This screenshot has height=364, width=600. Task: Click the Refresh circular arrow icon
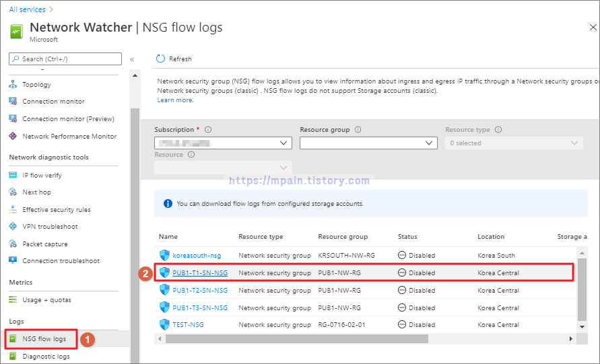pyautogui.click(x=160, y=59)
